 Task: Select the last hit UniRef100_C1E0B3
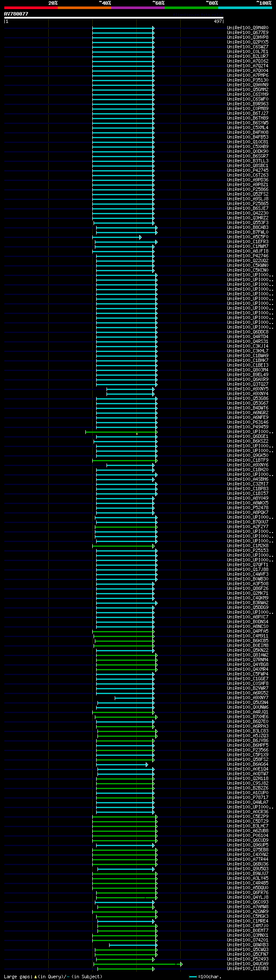coord(248,969)
